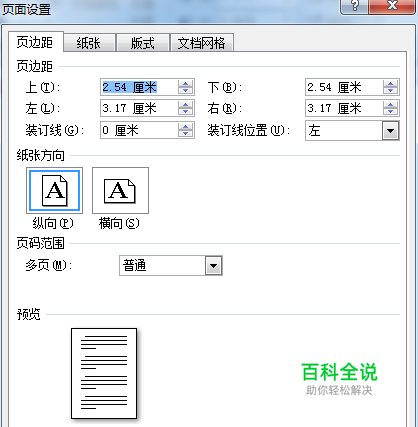Decrease the 下 margin with down arrow

click(x=390, y=91)
